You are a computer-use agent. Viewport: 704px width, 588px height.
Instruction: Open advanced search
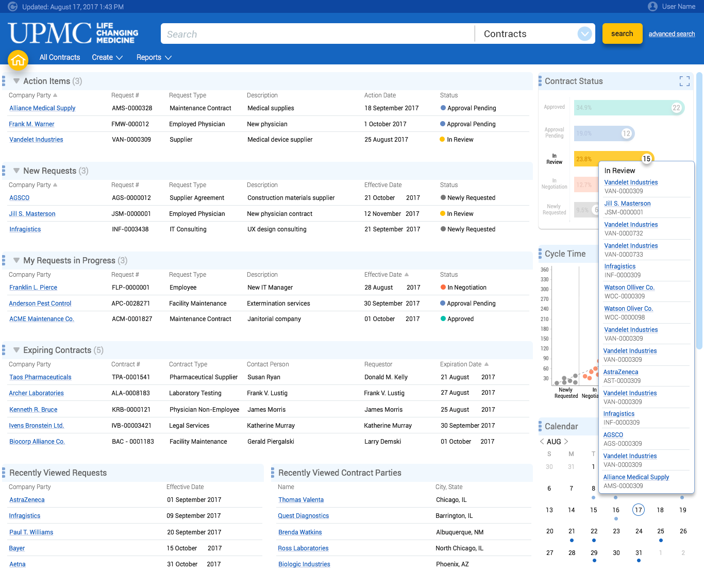click(x=672, y=33)
